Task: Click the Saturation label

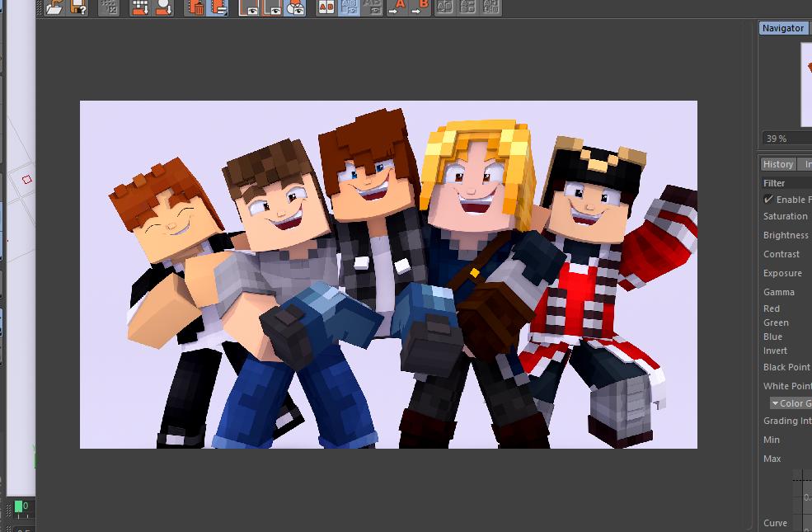Action: pyautogui.click(x=785, y=216)
